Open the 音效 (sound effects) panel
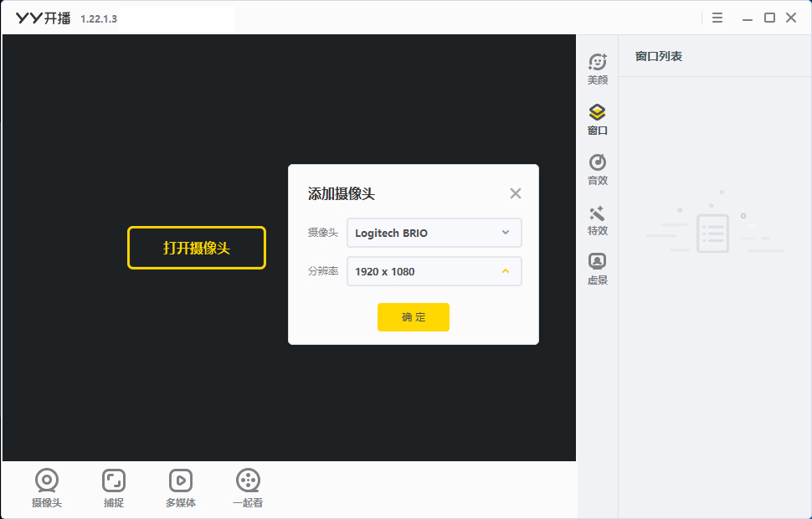This screenshot has height=519, width=812. [x=597, y=168]
